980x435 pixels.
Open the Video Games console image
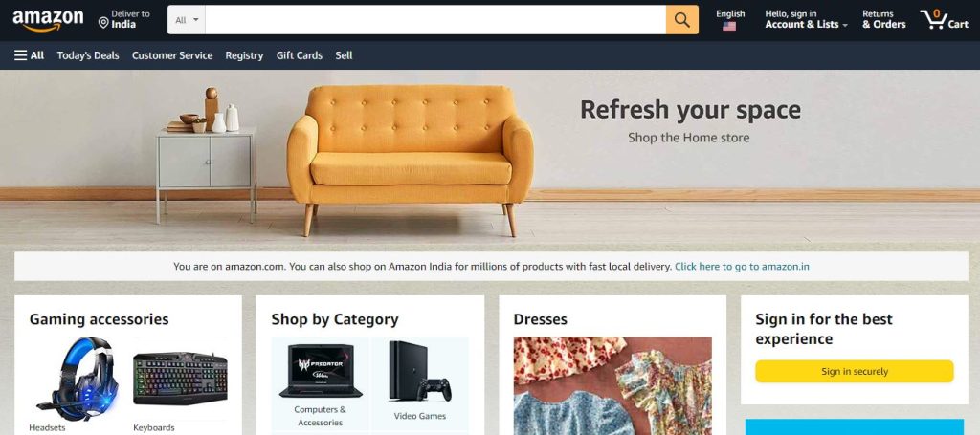tap(419, 371)
